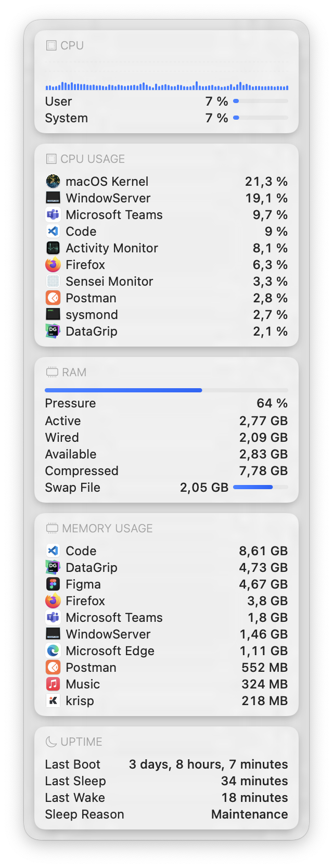The height and width of the screenshot is (868, 333).
Task: Click the Figma icon
Action: click(54, 584)
